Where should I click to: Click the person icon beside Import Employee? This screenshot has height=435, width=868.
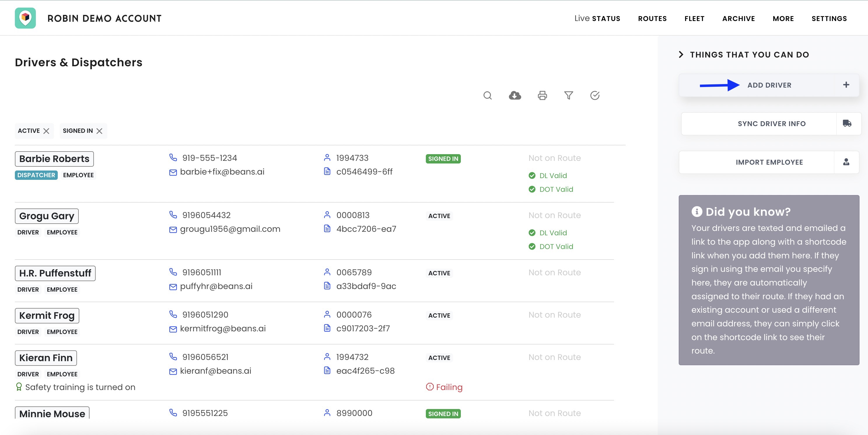846,162
